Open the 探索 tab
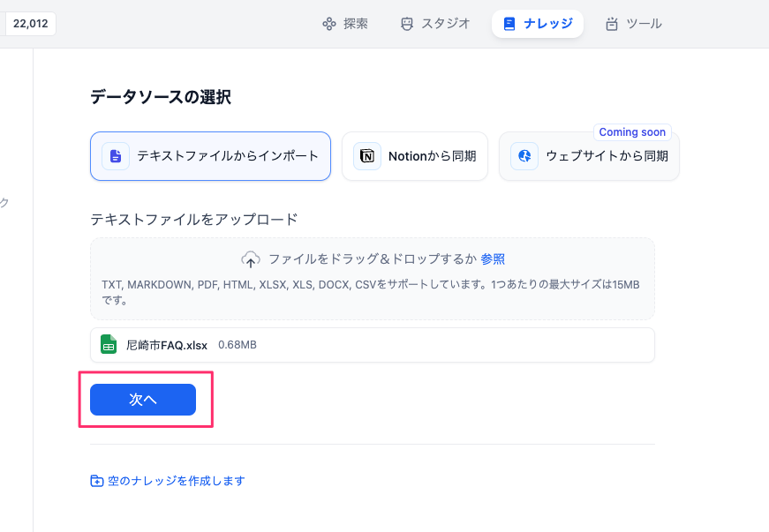The image size is (769, 532). [x=345, y=24]
